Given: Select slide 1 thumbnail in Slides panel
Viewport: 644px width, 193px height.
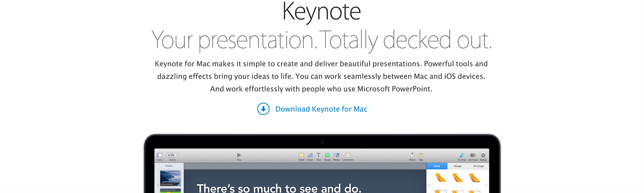Looking at the screenshot, I should [170, 178].
